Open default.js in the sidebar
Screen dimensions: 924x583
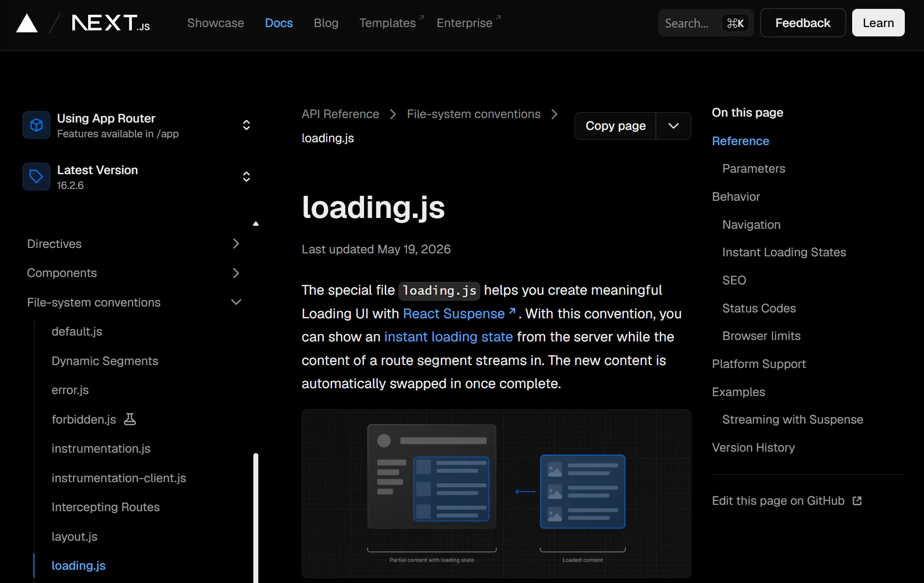tap(77, 332)
